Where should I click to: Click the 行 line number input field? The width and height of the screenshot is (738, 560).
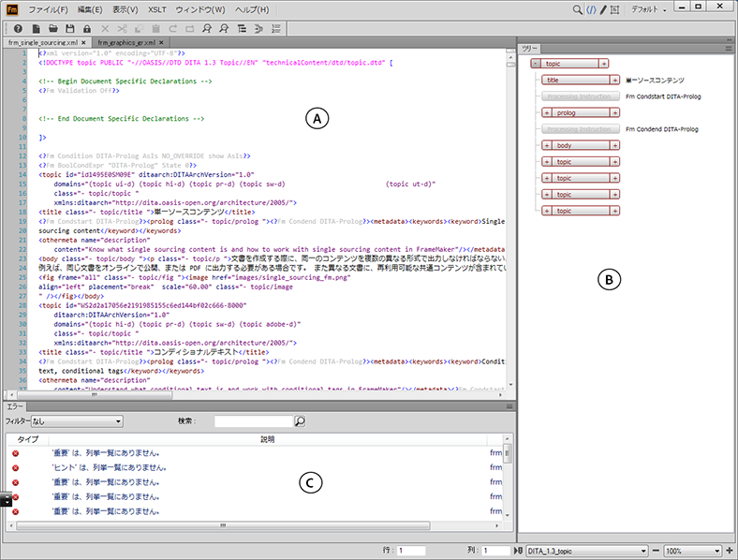click(412, 551)
